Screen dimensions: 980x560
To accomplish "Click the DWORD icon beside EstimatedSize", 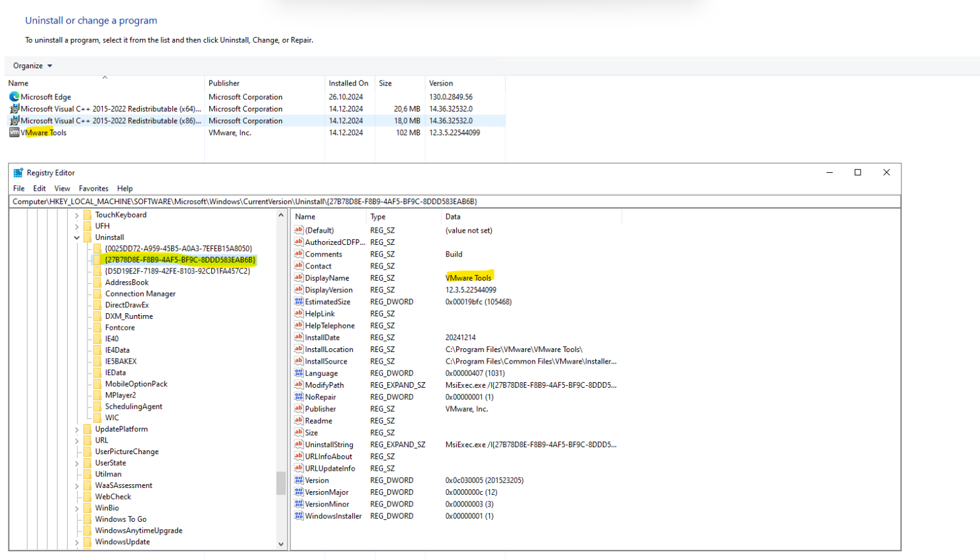I will coord(298,302).
